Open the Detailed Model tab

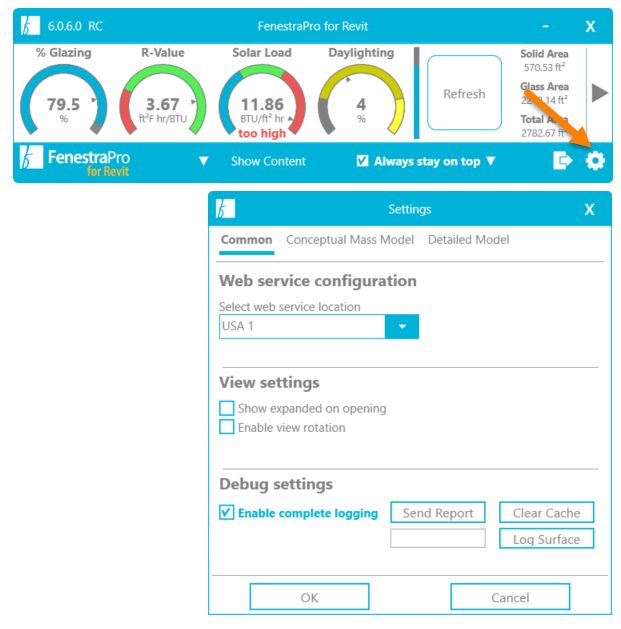pos(469,240)
